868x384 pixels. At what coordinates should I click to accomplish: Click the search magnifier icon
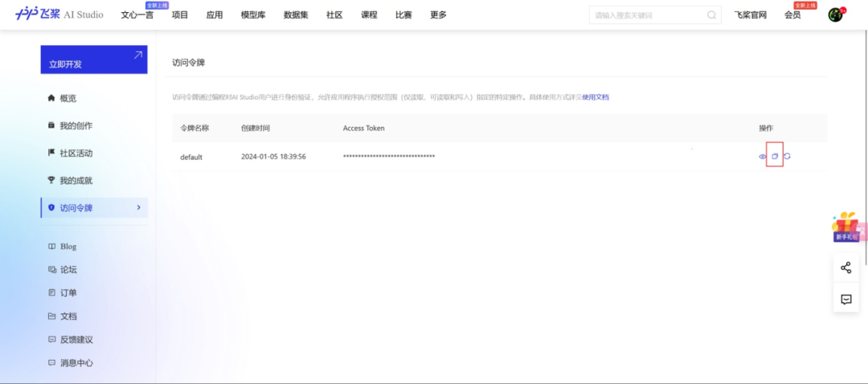click(711, 15)
